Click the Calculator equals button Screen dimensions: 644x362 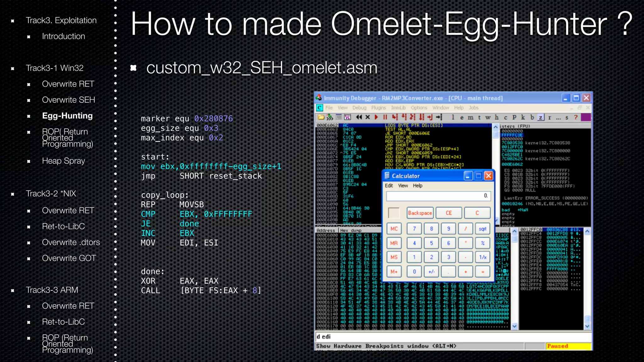[483, 271]
